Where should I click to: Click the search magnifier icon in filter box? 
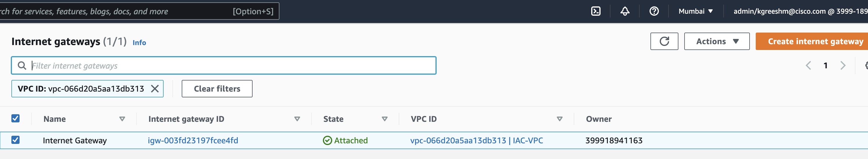22,65
